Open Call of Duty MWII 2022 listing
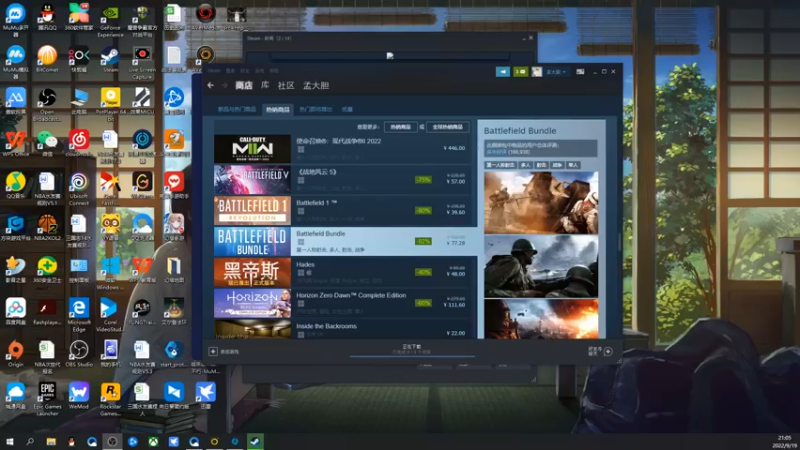Screen dimensions: 800x450 [x=345, y=148]
